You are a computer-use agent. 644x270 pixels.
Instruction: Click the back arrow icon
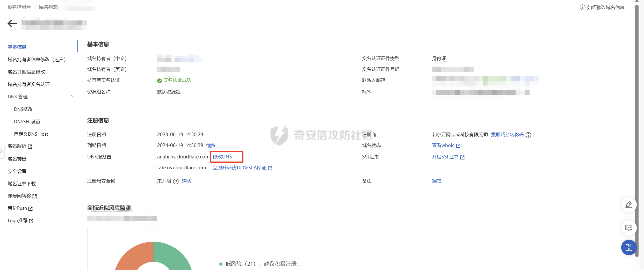pyautogui.click(x=12, y=24)
